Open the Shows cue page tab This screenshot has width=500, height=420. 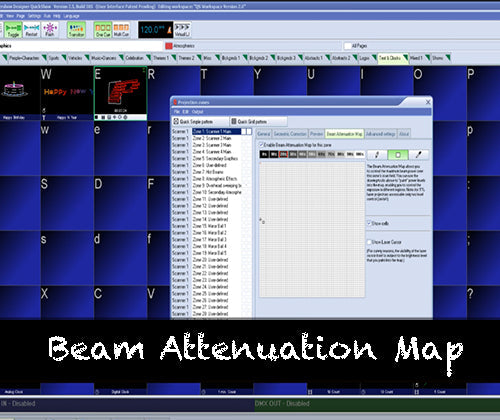pyautogui.click(x=436, y=58)
